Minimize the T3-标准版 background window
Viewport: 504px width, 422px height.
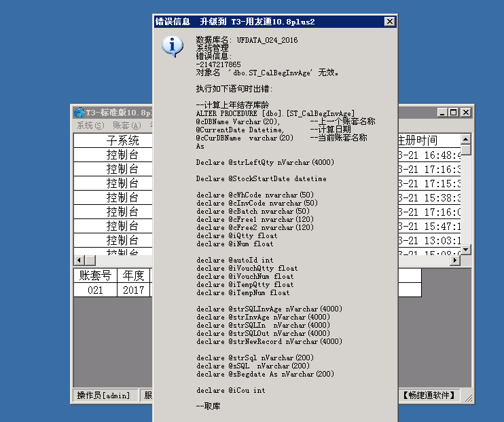click(442, 113)
